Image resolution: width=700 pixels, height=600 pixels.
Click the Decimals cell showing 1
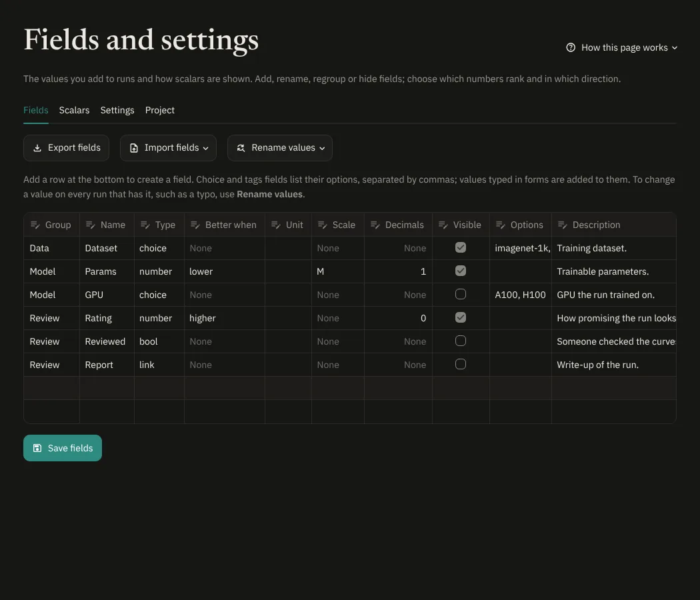click(x=398, y=271)
